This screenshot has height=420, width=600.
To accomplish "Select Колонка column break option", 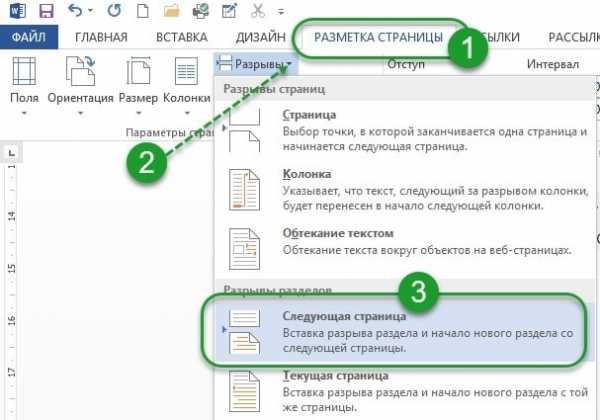I will (x=400, y=190).
